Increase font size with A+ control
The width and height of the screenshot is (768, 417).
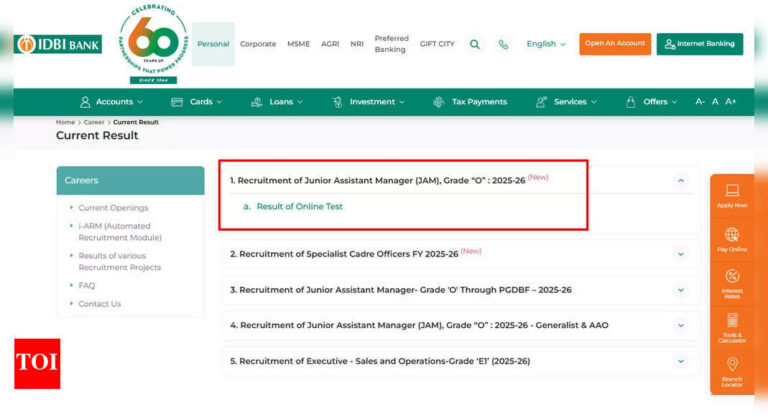[x=731, y=101]
